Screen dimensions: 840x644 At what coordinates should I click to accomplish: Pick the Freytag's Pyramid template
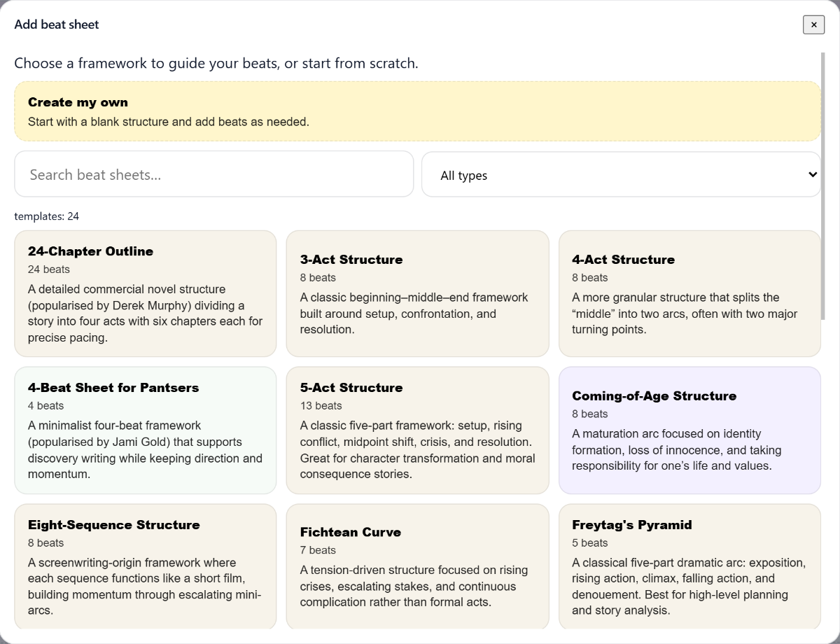(x=689, y=566)
